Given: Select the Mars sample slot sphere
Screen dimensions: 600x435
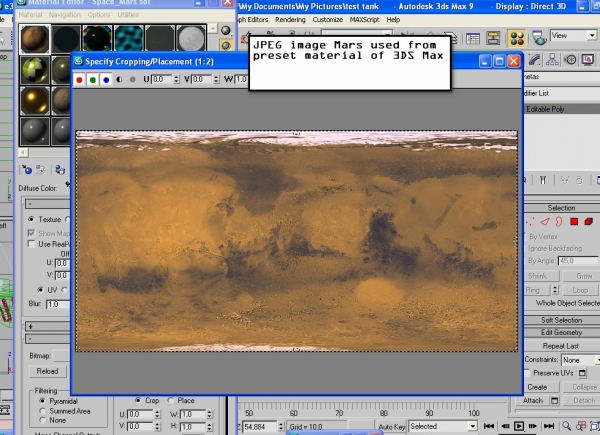Looking at the screenshot, I should [35, 39].
